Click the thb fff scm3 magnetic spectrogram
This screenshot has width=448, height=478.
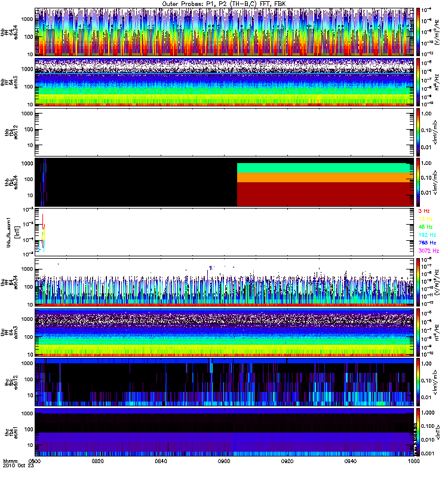click(224, 82)
